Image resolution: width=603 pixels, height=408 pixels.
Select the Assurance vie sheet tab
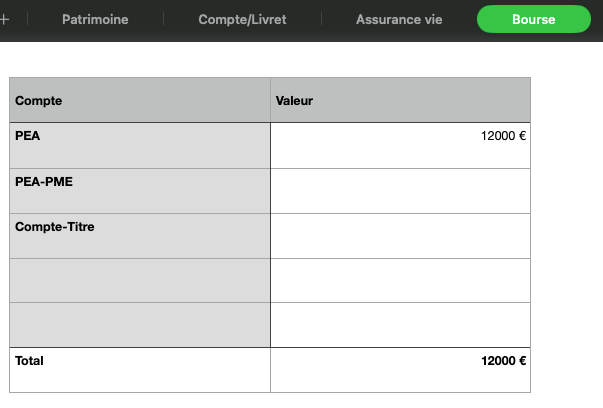pyautogui.click(x=399, y=20)
